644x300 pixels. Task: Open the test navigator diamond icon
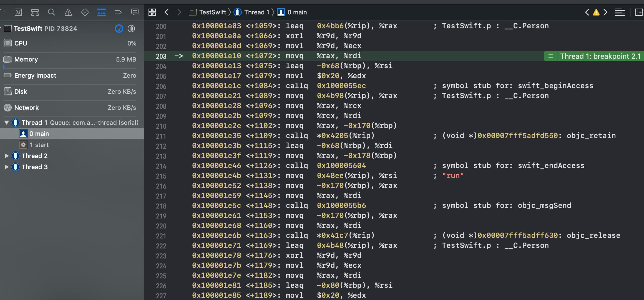coord(85,12)
